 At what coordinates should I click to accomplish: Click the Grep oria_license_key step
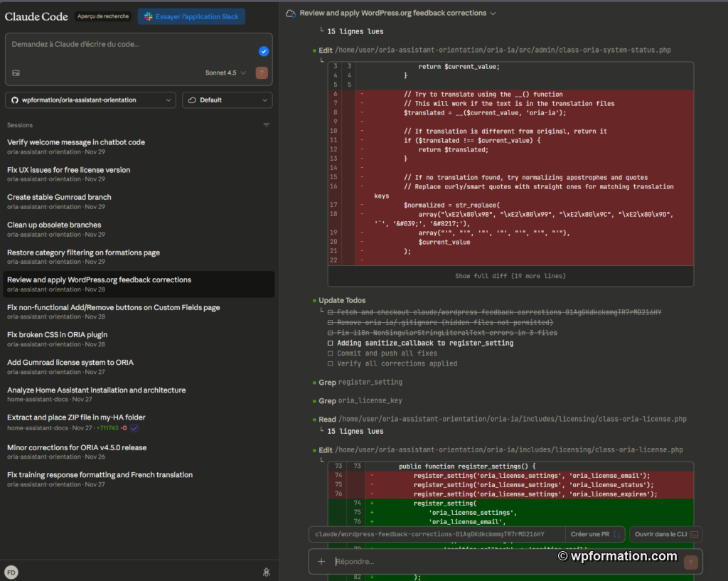click(x=360, y=401)
